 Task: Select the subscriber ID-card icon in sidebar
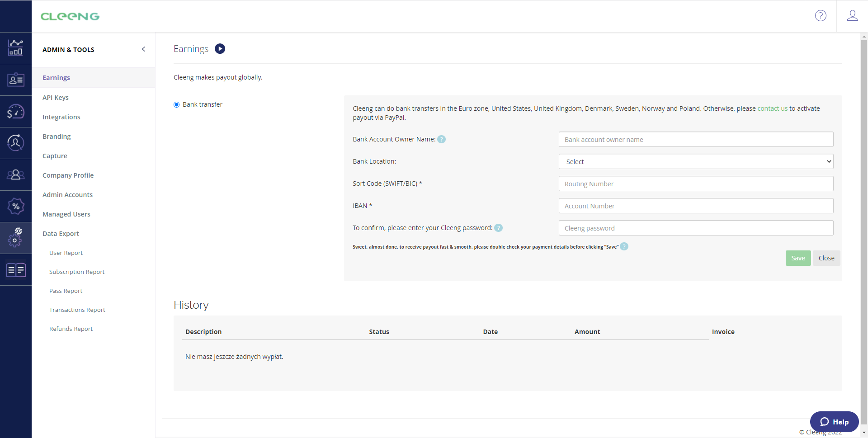click(16, 79)
